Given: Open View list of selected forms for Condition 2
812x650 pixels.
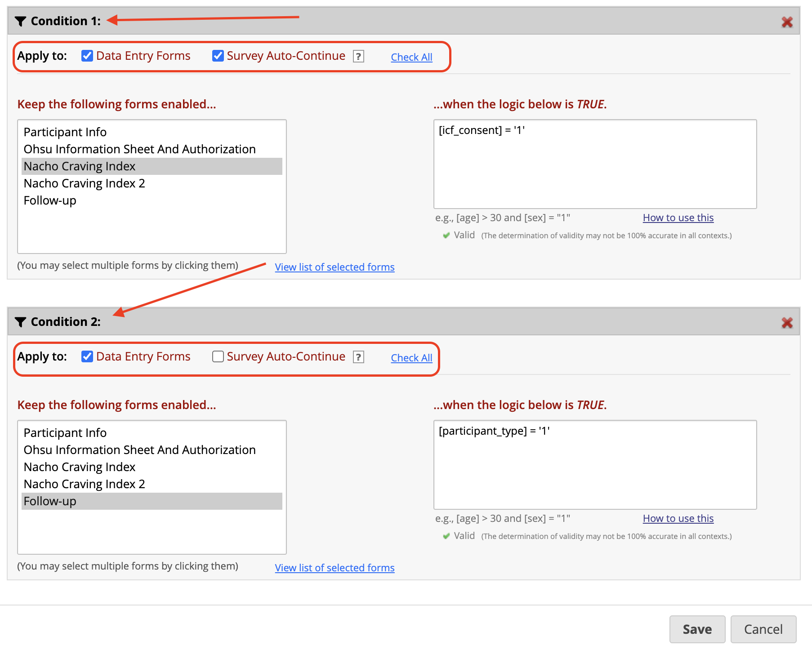Looking at the screenshot, I should pyautogui.click(x=335, y=568).
